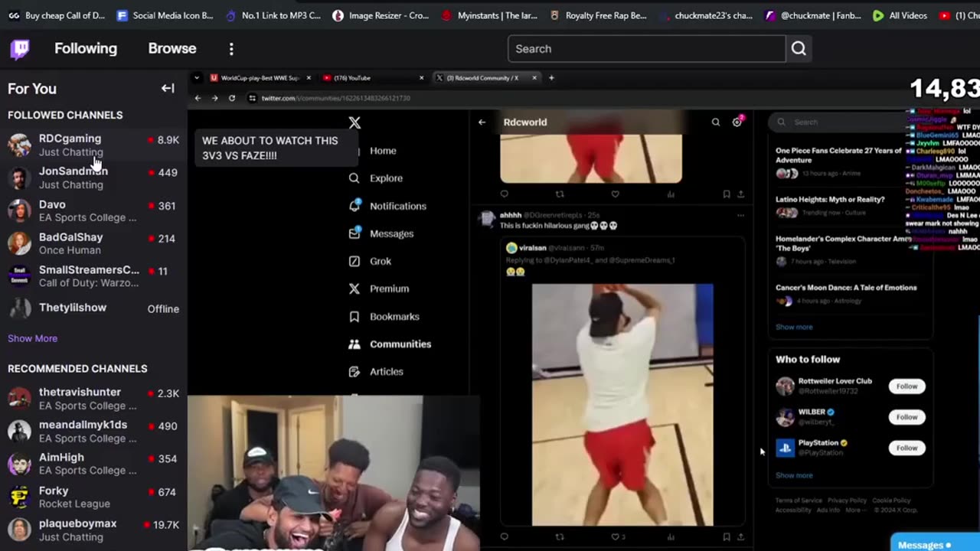The image size is (980, 551).
Task: Open the Following page
Action: click(x=86, y=48)
